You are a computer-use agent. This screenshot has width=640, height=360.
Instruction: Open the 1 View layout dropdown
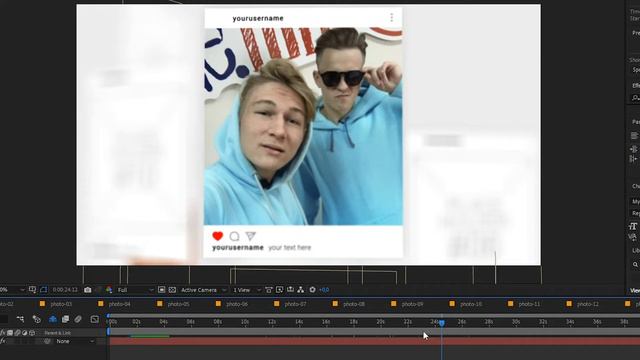pyautogui.click(x=247, y=290)
